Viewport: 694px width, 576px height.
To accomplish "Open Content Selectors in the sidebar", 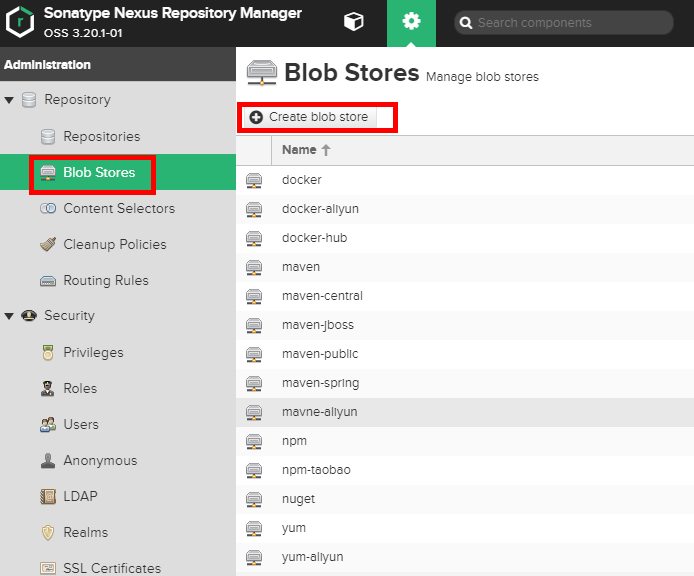I will pyautogui.click(x=119, y=208).
